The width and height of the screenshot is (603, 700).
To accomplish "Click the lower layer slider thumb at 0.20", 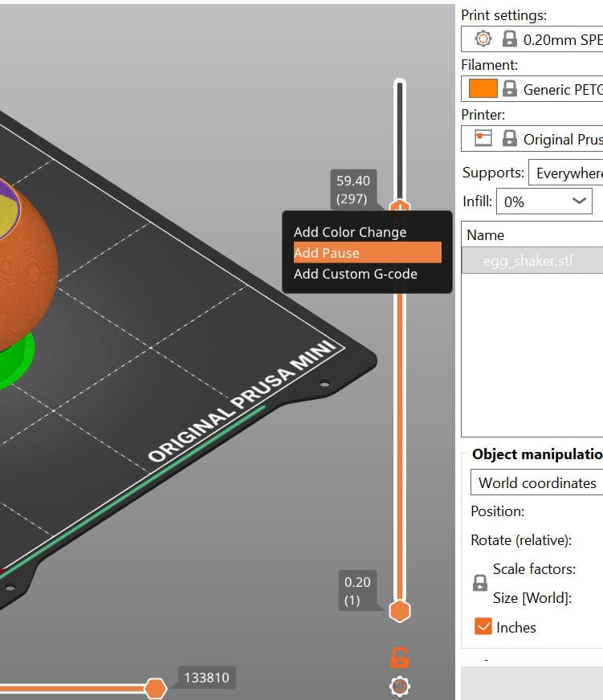I will pyautogui.click(x=400, y=611).
